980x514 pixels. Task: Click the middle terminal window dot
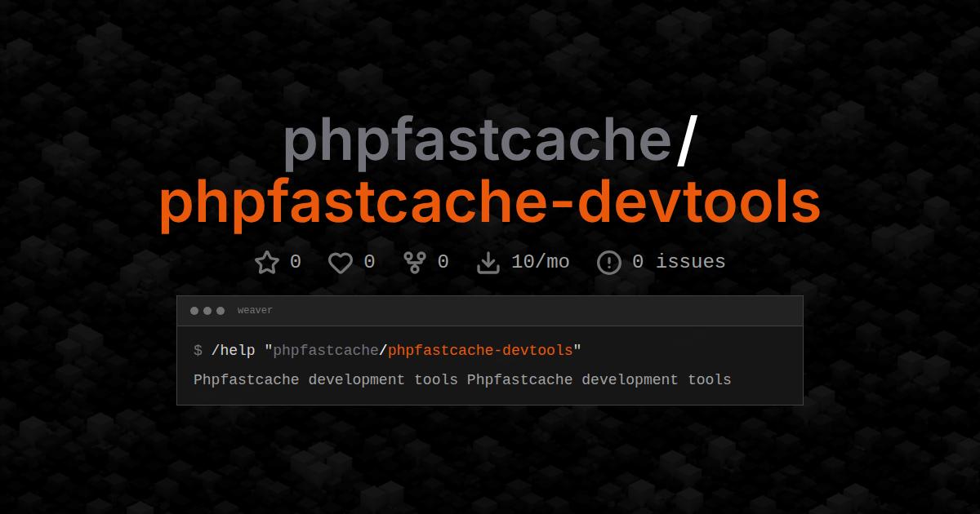207,310
